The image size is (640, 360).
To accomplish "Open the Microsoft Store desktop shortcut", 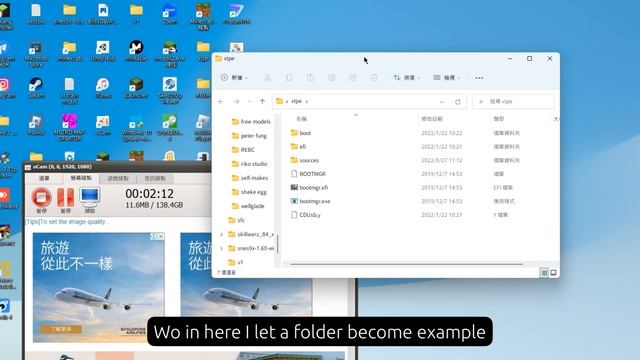I will (36, 54).
